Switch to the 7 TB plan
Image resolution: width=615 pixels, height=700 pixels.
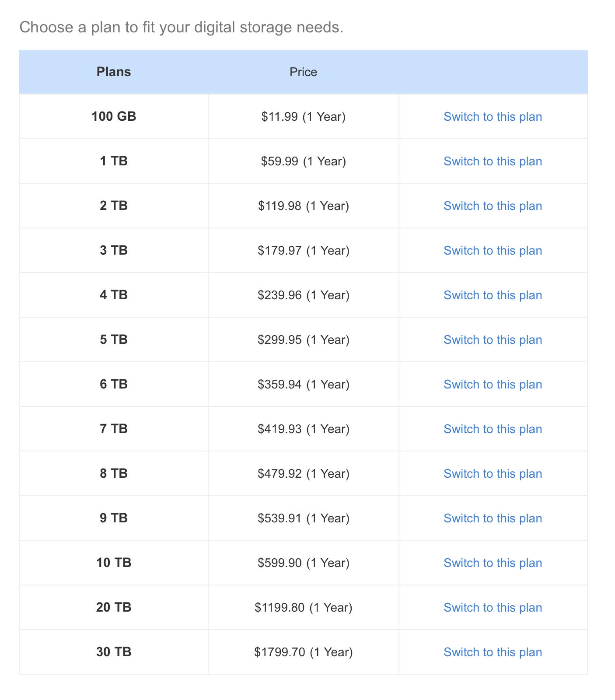(x=493, y=429)
